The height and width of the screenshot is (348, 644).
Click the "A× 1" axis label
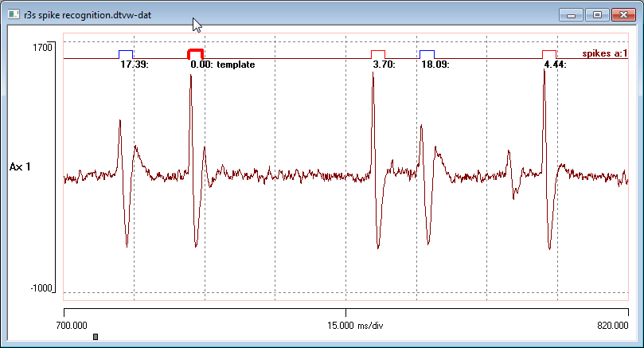[x=20, y=167]
